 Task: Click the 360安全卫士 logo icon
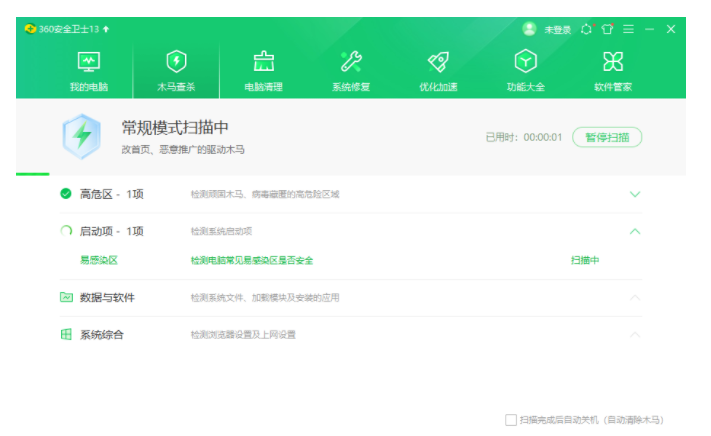(30, 29)
